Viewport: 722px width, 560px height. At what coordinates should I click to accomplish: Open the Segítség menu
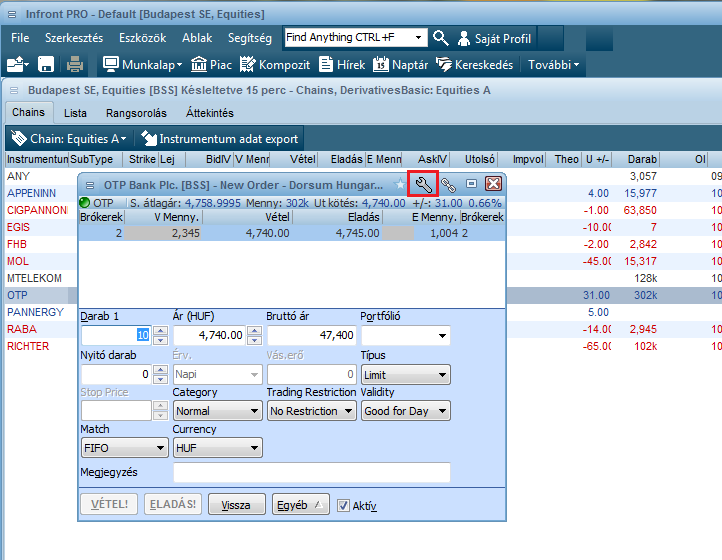pyautogui.click(x=250, y=38)
